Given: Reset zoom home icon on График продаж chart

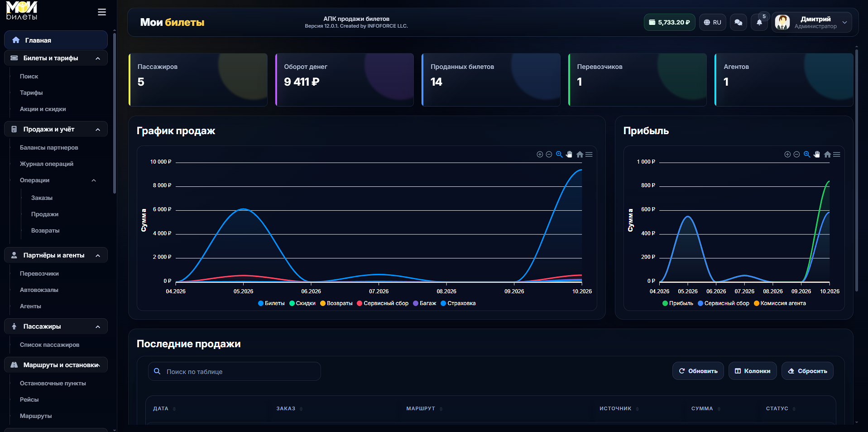Looking at the screenshot, I should pyautogui.click(x=580, y=155).
